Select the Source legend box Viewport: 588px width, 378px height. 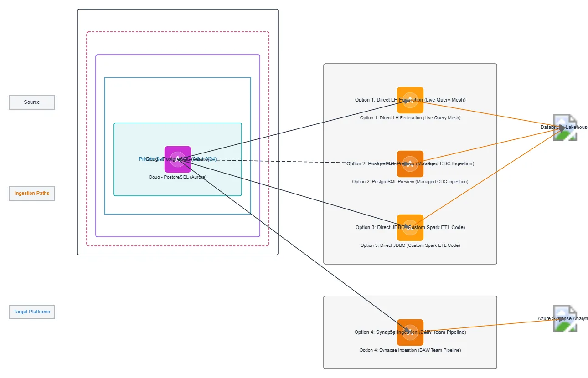coord(32,102)
